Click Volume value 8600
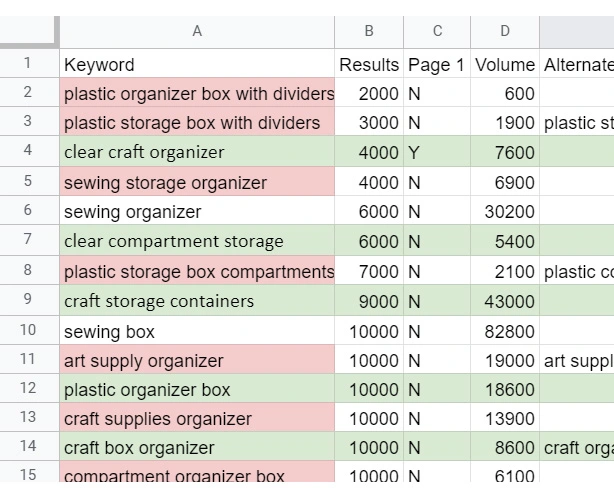 (x=505, y=447)
